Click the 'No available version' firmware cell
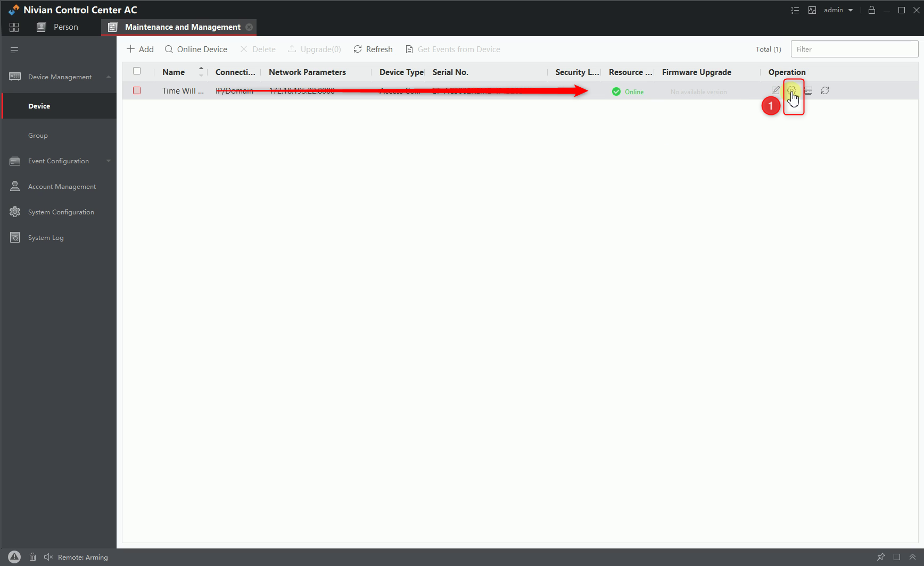 (698, 92)
